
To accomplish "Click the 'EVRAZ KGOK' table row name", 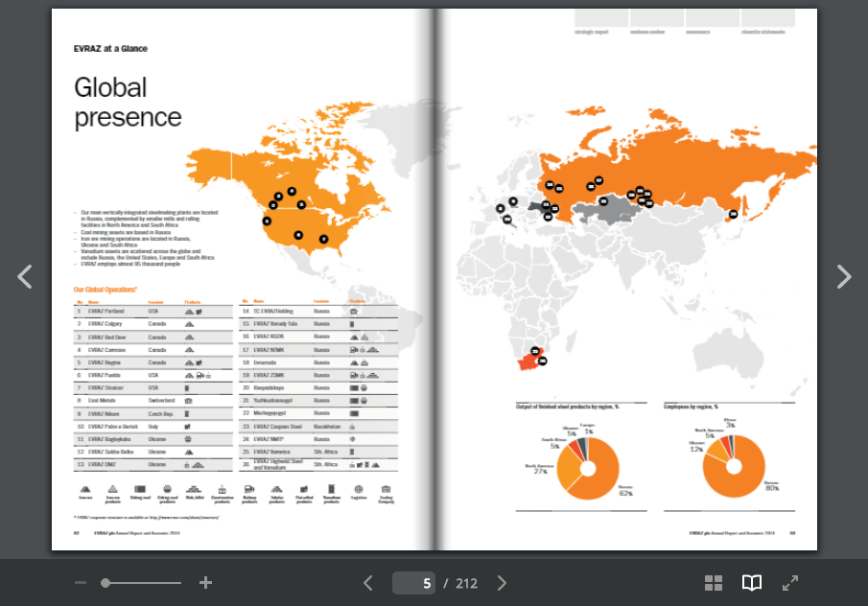I will tap(269, 337).
